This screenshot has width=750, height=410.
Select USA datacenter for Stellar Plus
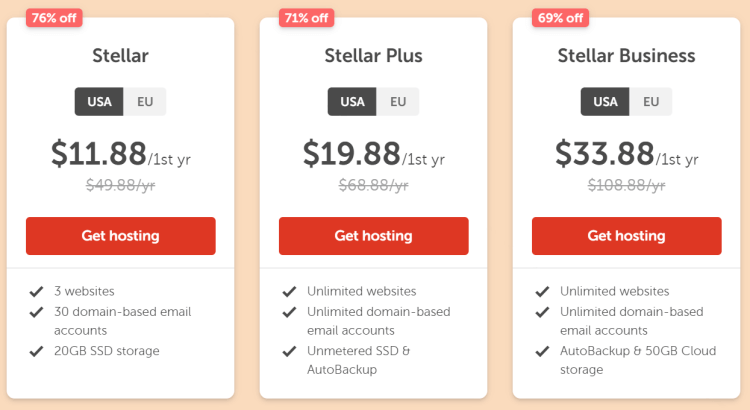[x=352, y=101]
